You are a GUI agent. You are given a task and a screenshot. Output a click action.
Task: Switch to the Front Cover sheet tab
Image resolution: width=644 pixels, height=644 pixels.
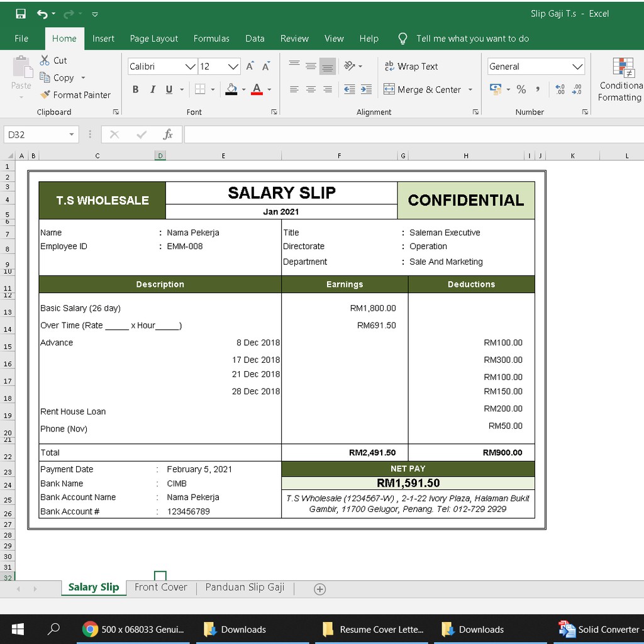[161, 587]
